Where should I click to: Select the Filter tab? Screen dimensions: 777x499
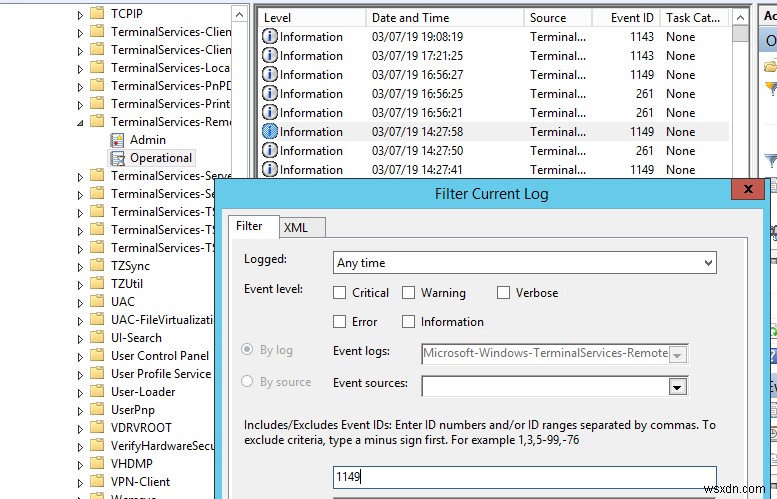(x=253, y=226)
